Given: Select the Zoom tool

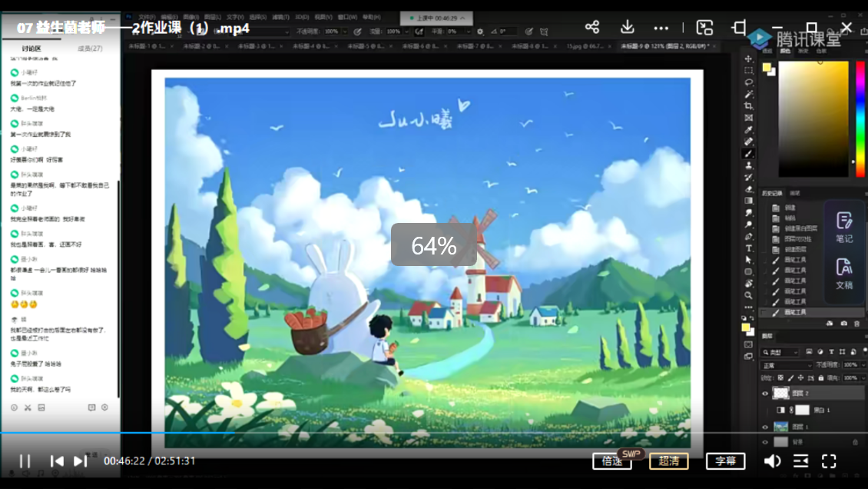Looking at the screenshot, I should click(748, 296).
